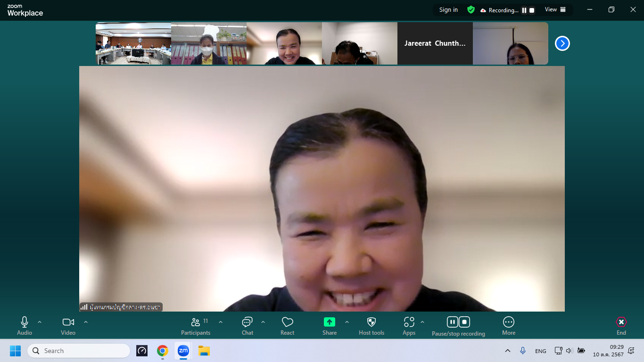Screen dimensions: 644x362
Task: Stop recording in bottom toolbar
Action: [x=464, y=322]
